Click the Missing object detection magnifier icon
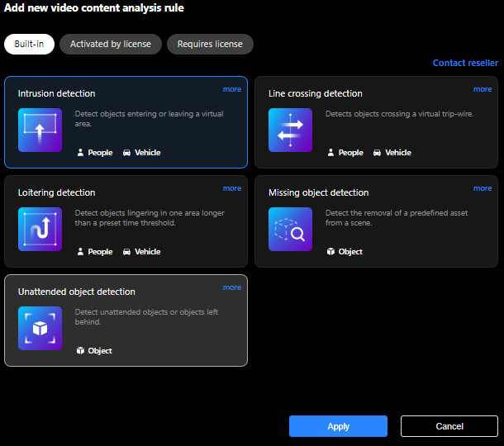 [290, 229]
